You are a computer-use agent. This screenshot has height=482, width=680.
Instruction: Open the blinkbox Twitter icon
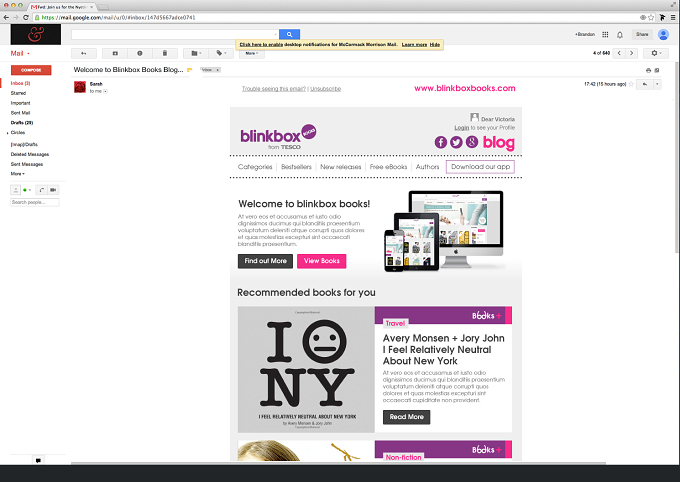456,142
